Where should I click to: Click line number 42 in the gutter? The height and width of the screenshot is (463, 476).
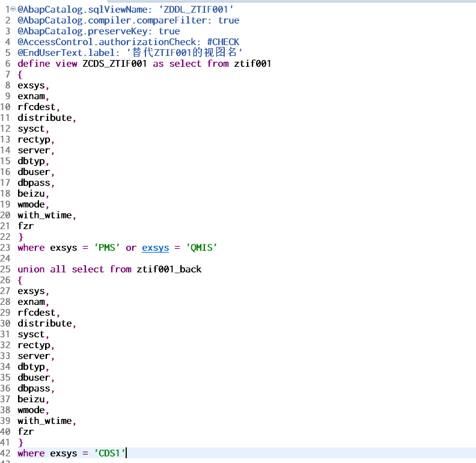click(x=5, y=453)
